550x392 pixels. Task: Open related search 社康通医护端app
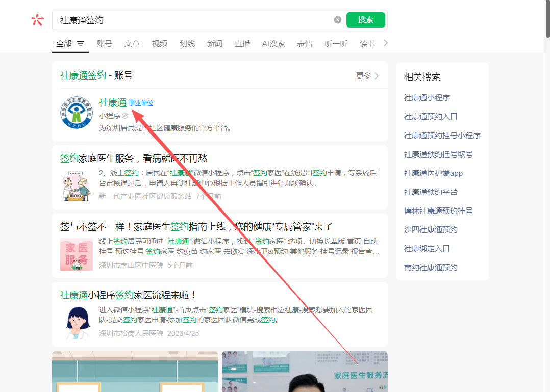433,173
